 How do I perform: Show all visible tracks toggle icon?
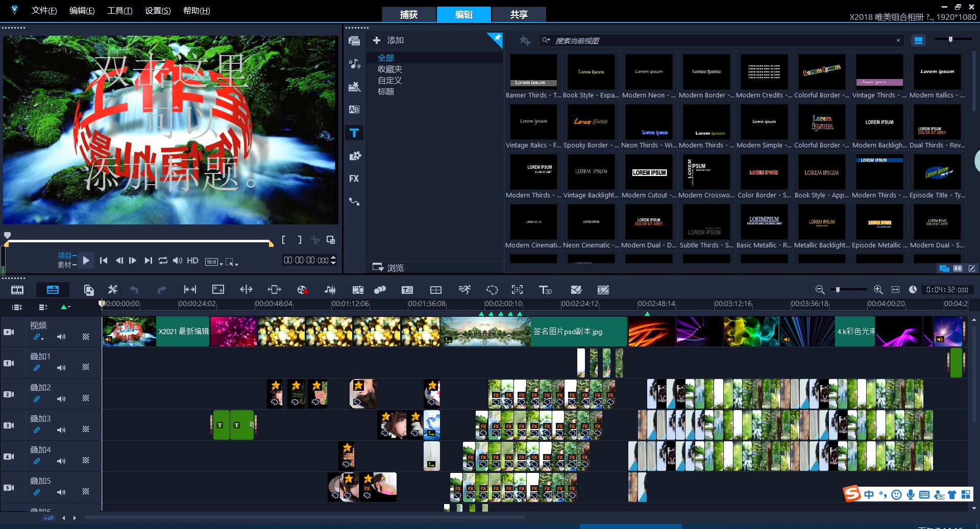pos(17,307)
